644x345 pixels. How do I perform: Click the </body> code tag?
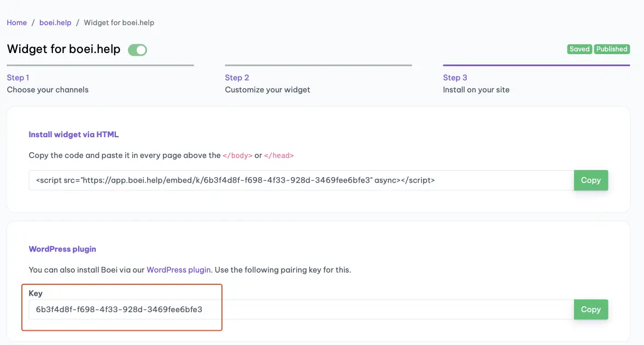[x=237, y=155]
